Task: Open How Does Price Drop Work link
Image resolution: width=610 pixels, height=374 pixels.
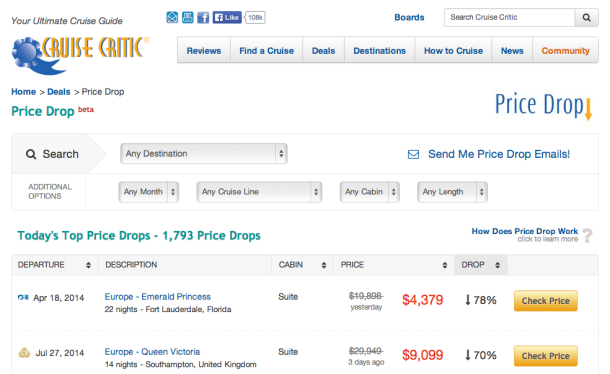Action: [525, 231]
